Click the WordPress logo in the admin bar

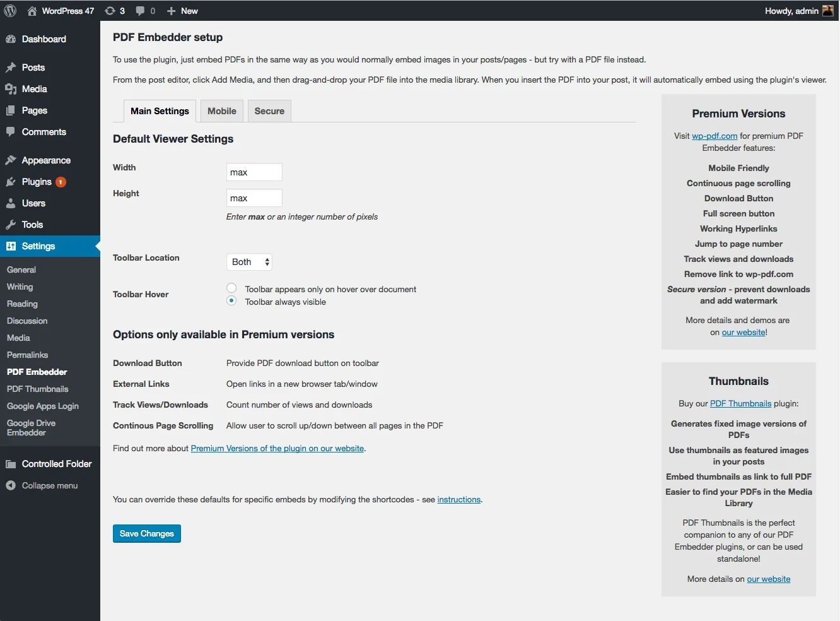(10, 10)
